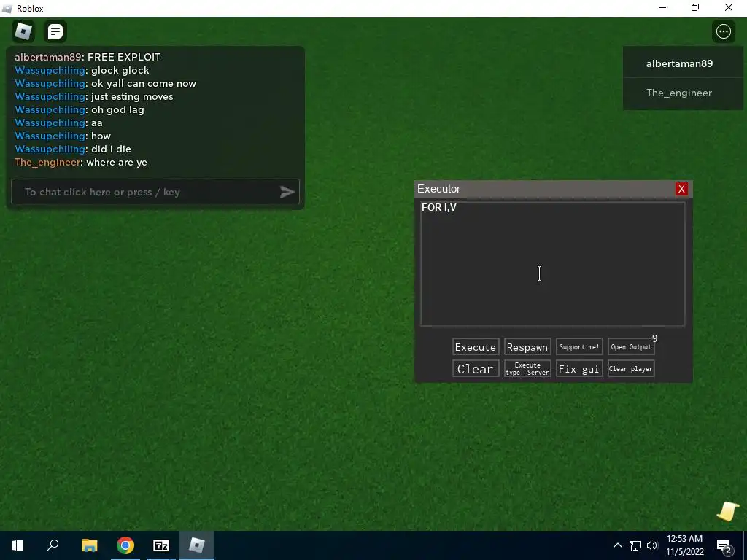This screenshot has width=747, height=560.
Task: Open the network status tray icon
Action: point(635,545)
